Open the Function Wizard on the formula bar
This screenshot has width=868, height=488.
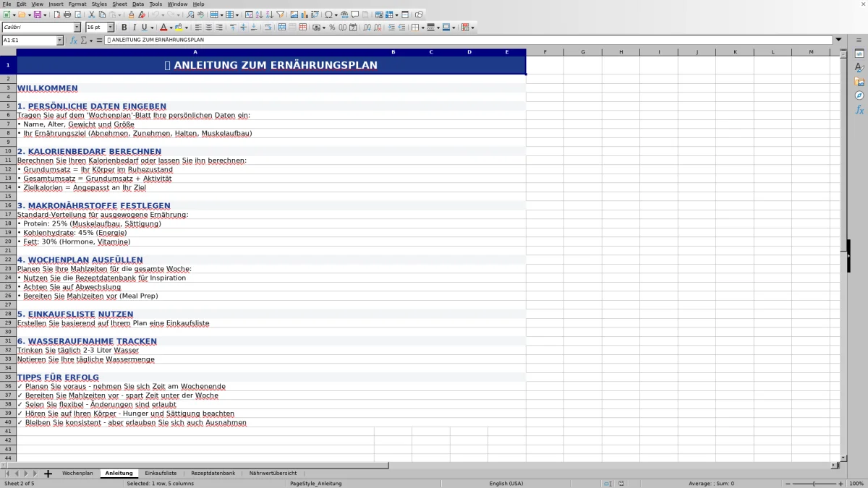pos(72,40)
